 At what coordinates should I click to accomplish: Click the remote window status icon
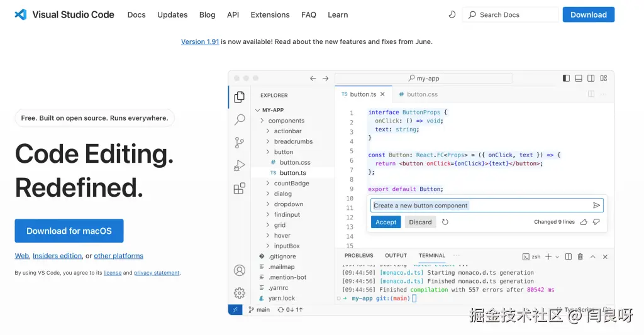(235, 310)
